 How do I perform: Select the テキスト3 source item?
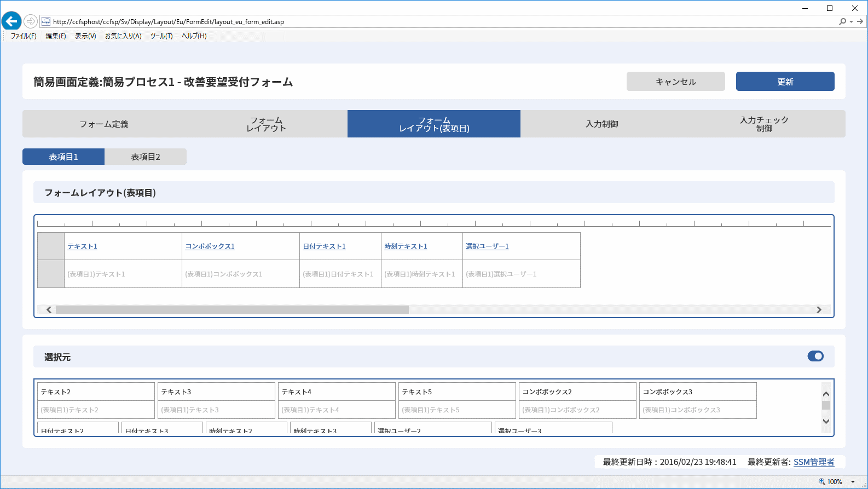click(x=217, y=401)
